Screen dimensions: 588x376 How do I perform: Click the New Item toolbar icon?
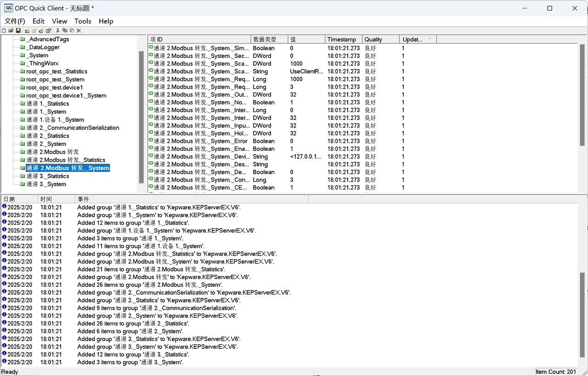pyautogui.click(x=41, y=31)
